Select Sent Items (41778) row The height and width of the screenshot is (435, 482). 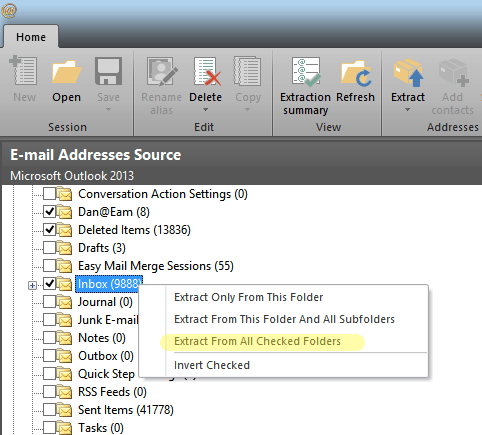coord(126,410)
